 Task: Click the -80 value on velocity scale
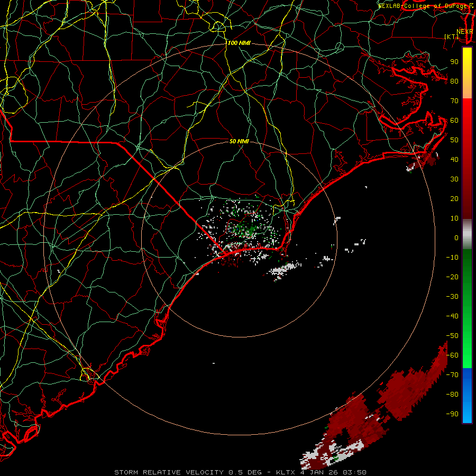pyautogui.click(x=452, y=395)
